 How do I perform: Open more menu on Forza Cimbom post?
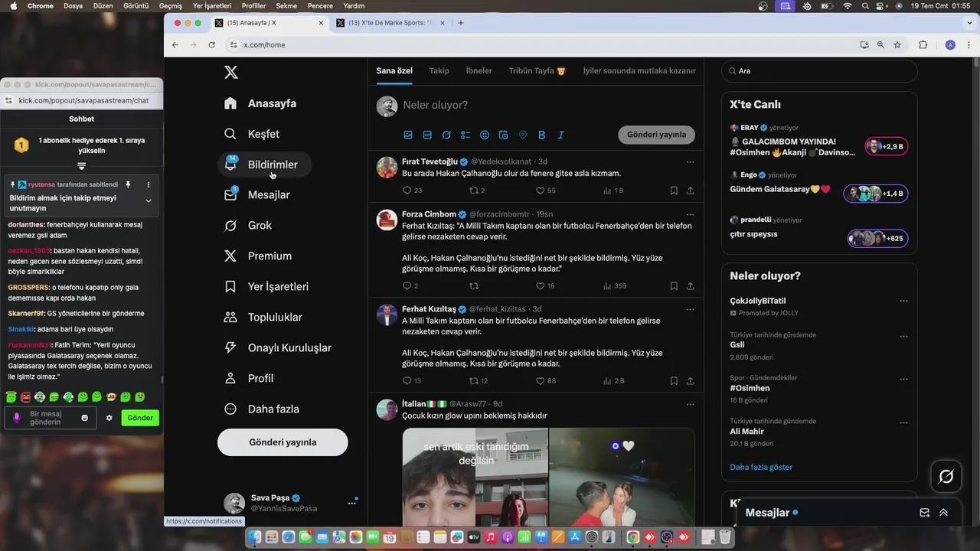point(691,214)
